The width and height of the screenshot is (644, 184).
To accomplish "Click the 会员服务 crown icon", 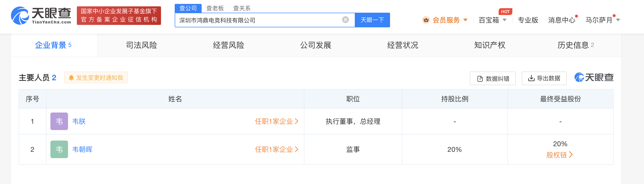I will click(426, 20).
